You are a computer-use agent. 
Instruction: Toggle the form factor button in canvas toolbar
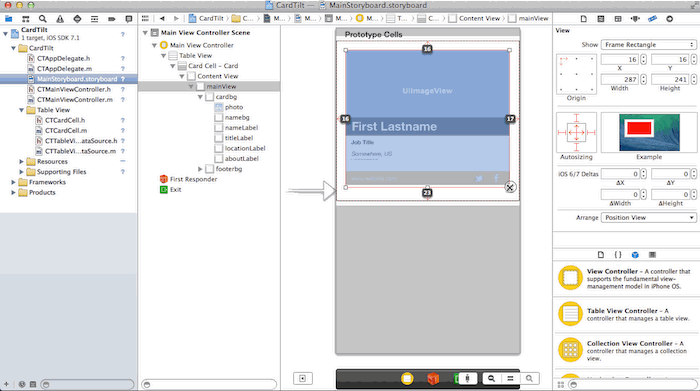pyautogui.click(x=467, y=379)
